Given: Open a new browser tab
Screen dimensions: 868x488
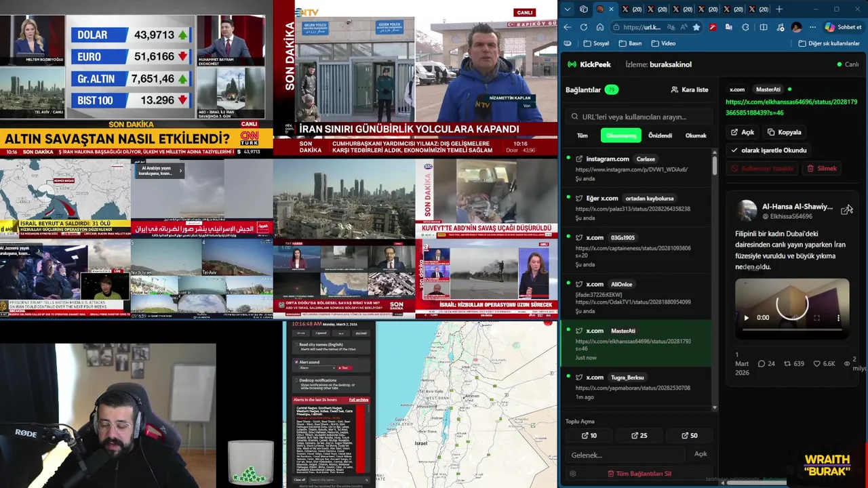Looking at the screenshot, I should coord(778,9).
